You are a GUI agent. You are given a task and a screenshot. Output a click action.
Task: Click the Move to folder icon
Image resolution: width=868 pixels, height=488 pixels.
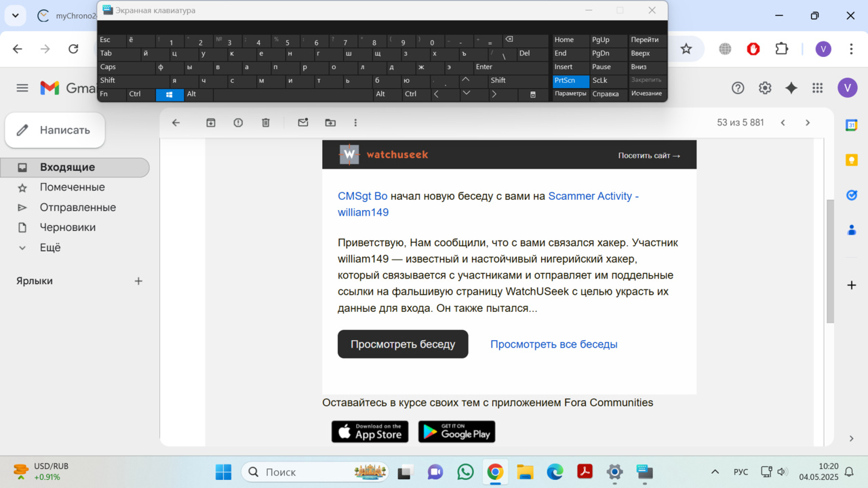[330, 123]
